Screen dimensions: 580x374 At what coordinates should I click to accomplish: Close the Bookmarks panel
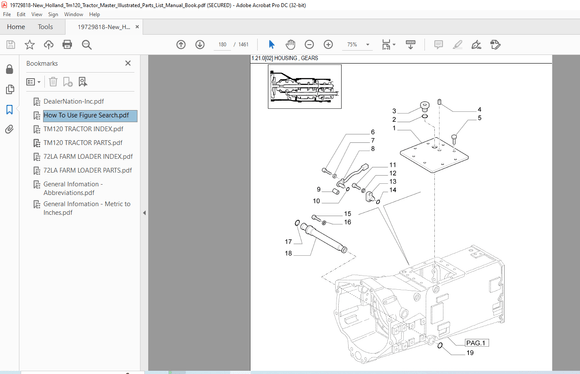point(128,63)
